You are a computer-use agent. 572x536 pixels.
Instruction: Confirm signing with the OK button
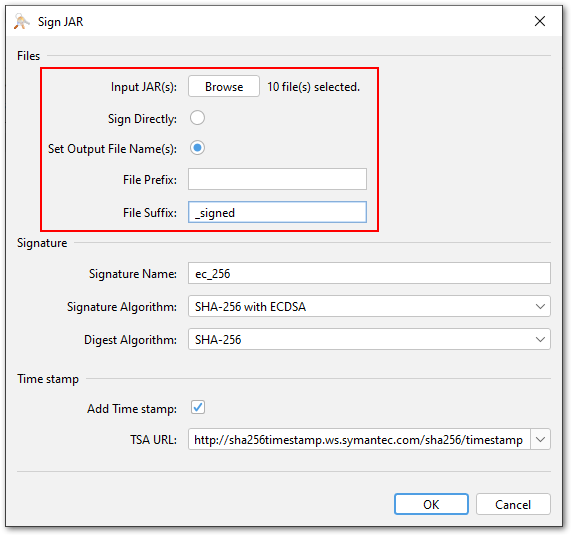(x=431, y=504)
